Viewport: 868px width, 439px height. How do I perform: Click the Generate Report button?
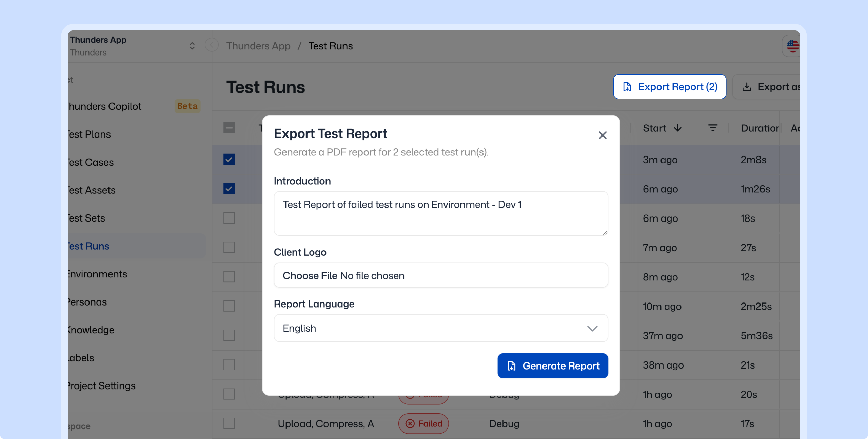click(x=552, y=366)
